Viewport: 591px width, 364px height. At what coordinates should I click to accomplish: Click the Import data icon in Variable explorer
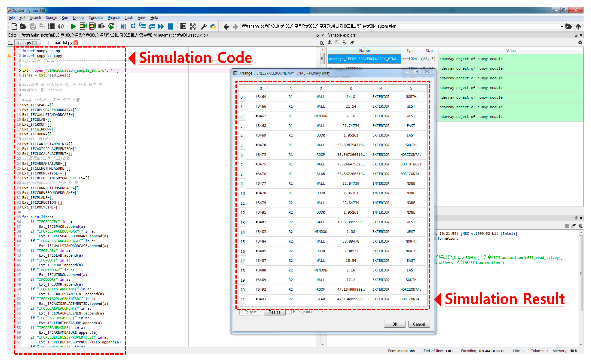330,43
